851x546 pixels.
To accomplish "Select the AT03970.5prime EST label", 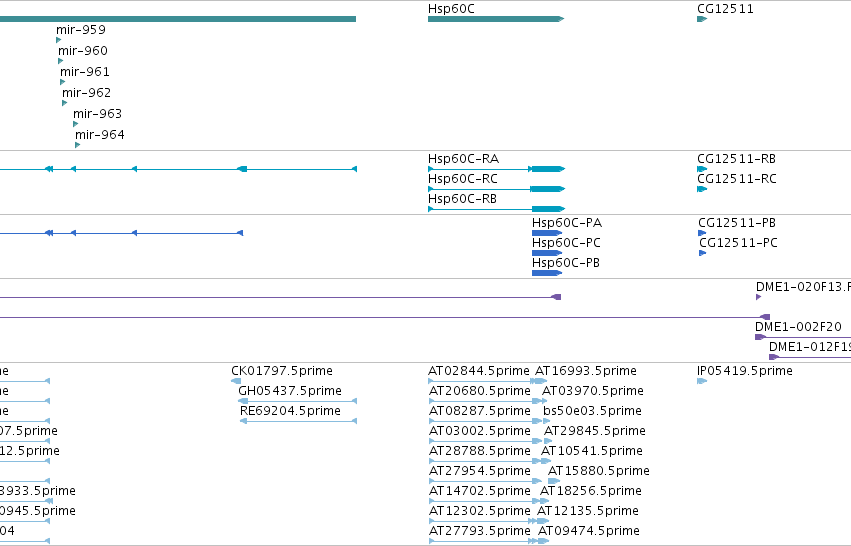I will 593,391.
